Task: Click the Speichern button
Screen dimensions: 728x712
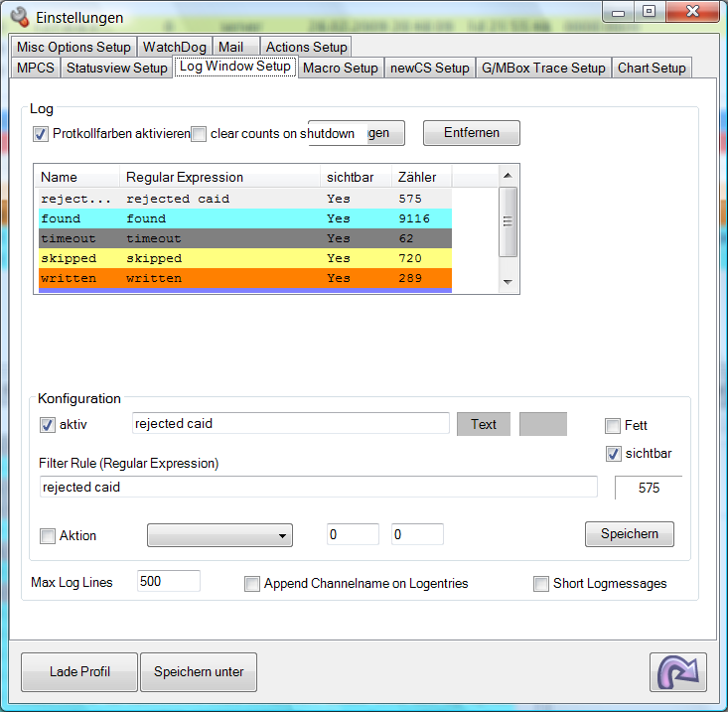Action: click(x=629, y=534)
